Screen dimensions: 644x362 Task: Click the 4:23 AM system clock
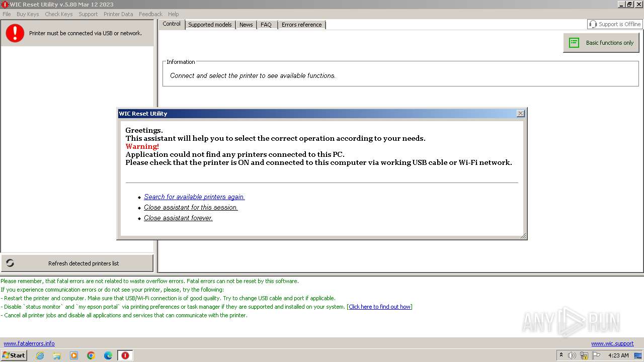618,355
